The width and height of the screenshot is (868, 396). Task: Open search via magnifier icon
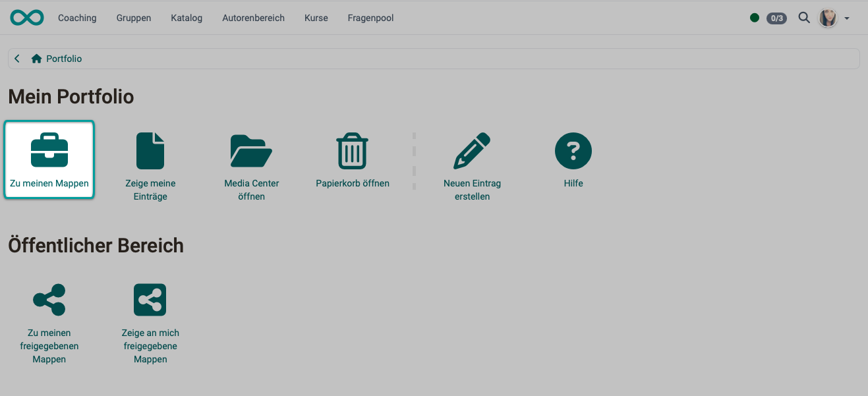point(804,18)
